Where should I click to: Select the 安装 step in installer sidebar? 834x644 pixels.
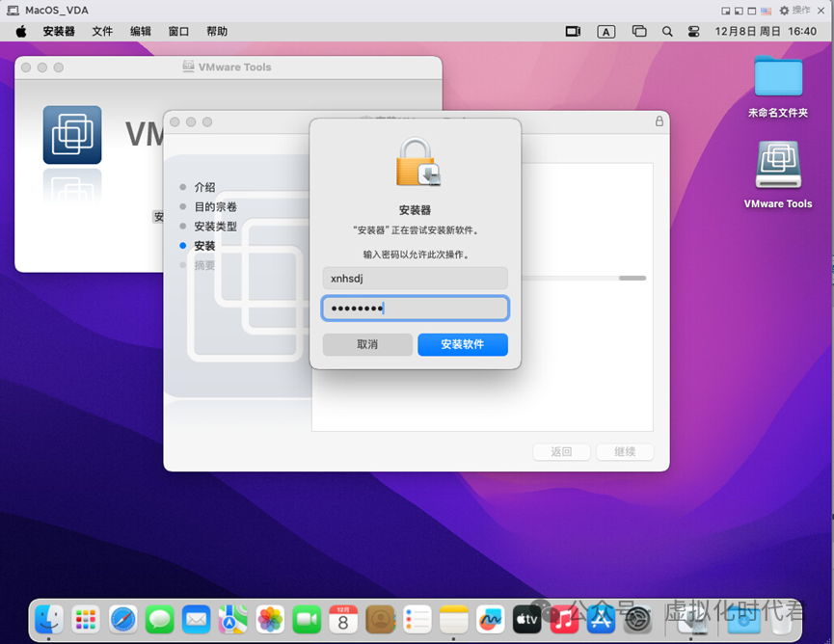[x=204, y=246]
